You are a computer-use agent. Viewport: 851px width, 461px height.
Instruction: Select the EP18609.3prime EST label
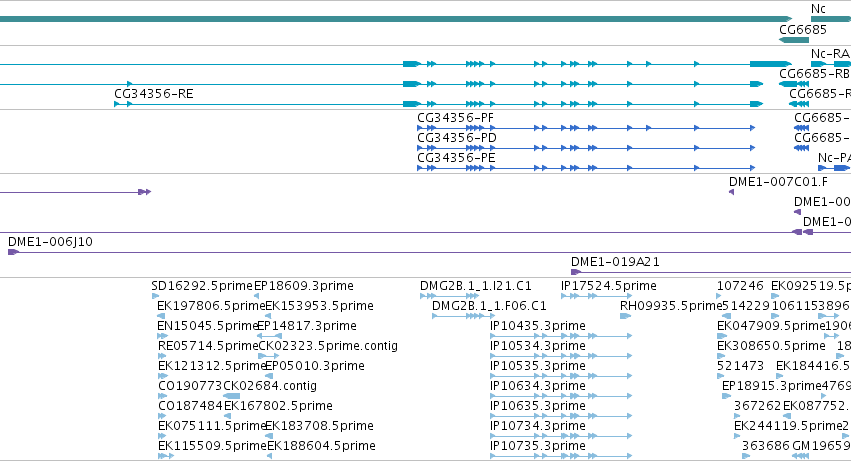pyautogui.click(x=304, y=286)
